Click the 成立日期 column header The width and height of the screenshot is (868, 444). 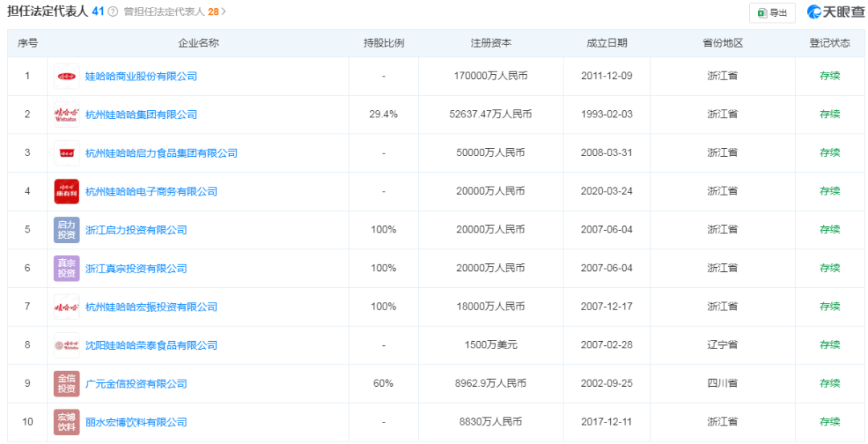point(607,43)
